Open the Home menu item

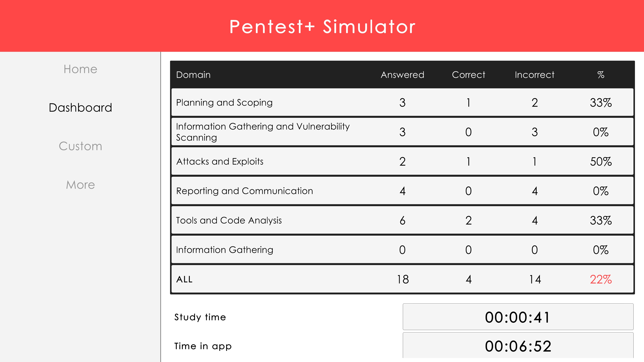[80, 69]
